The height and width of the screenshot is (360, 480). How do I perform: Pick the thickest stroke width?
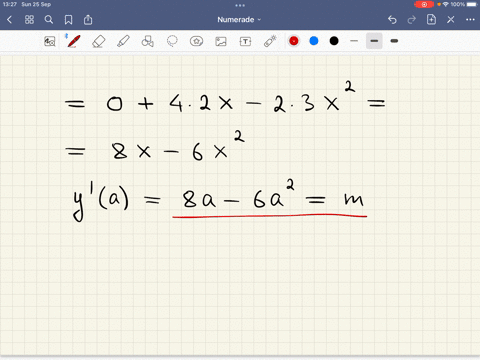point(394,41)
